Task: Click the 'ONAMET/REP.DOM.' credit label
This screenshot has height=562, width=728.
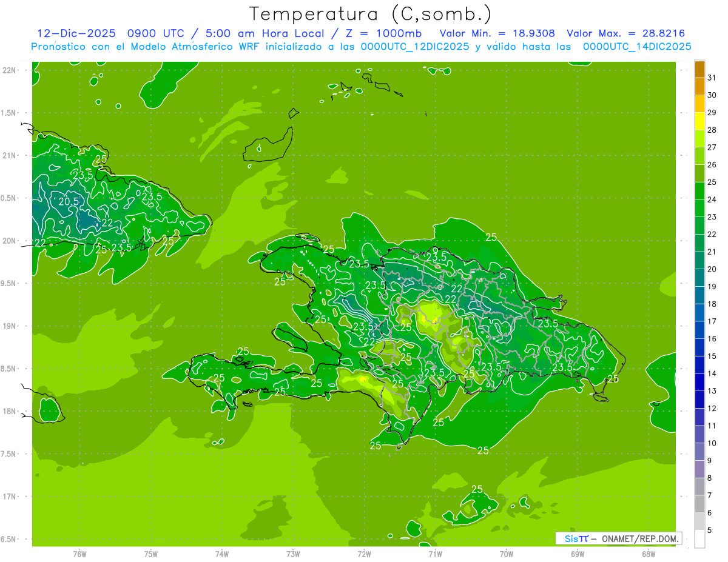Action: click(x=639, y=538)
